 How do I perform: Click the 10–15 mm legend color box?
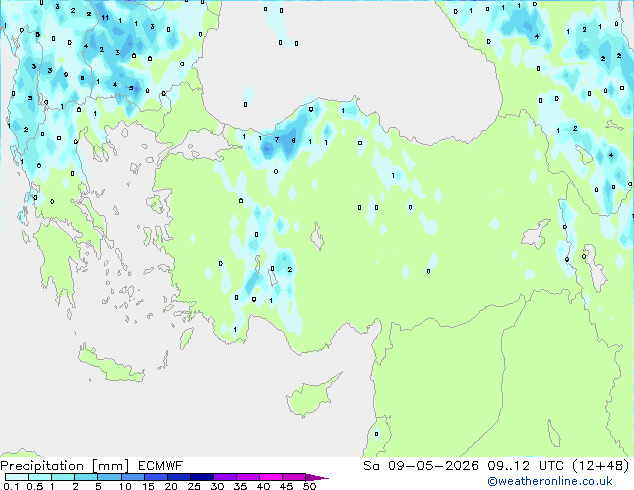click(133, 477)
